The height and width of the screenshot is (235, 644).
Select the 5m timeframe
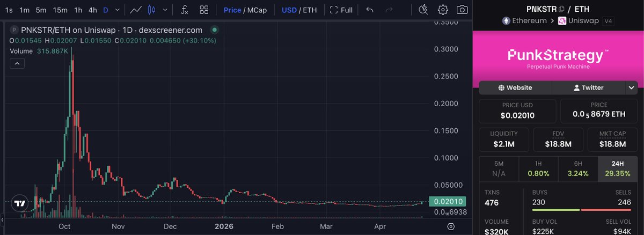41,10
